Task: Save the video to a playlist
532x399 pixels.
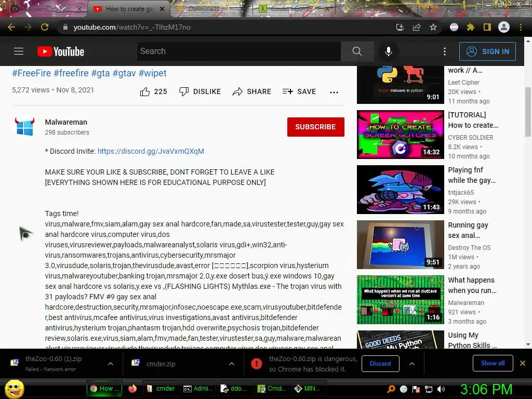Action: pyautogui.click(x=299, y=91)
